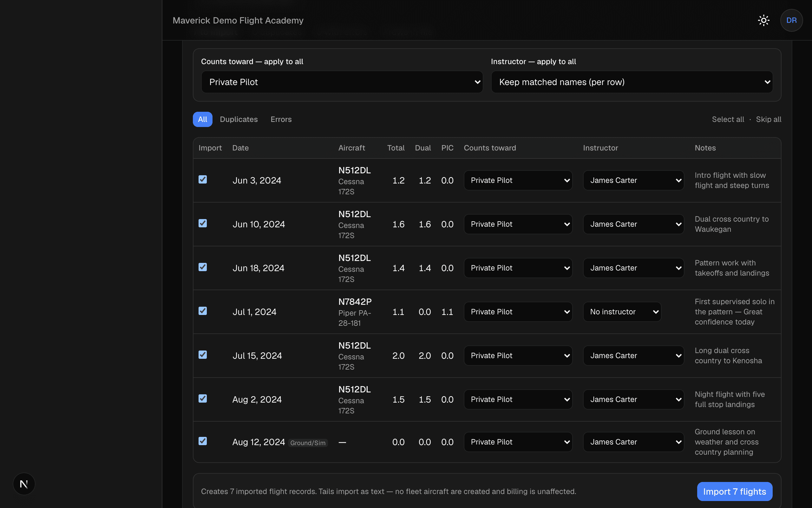Open the No instructor dropdown for Jul 1
This screenshot has height=508, width=812.
pos(622,312)
